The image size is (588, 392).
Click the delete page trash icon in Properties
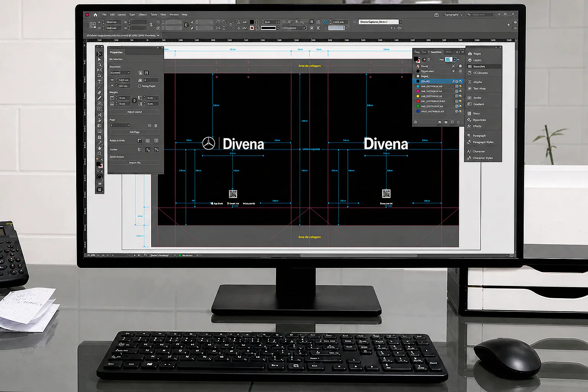156,126
